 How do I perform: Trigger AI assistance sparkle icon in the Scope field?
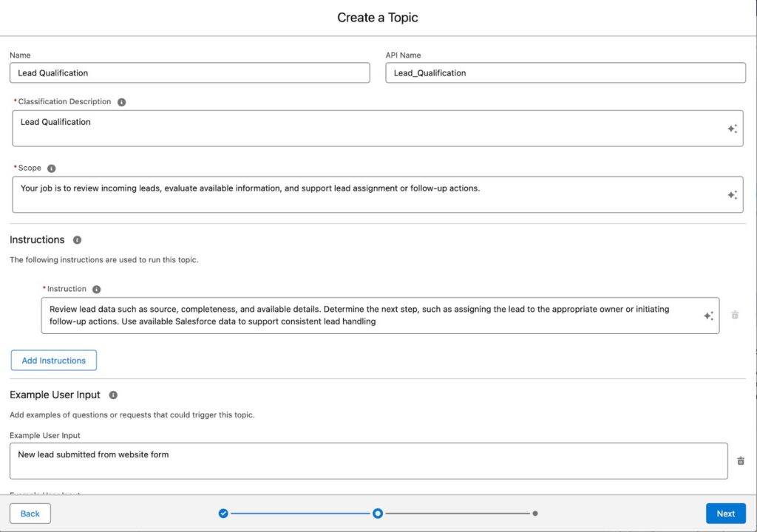tap(733, 194)
